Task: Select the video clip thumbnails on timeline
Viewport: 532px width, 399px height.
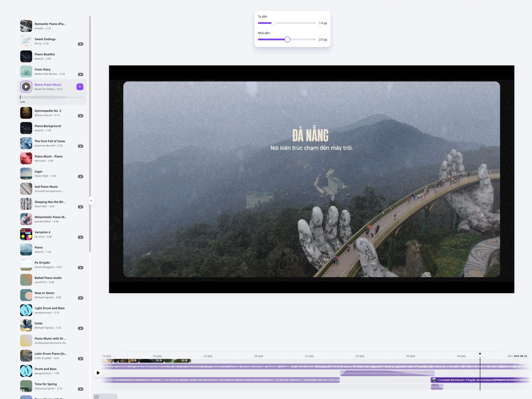Action: click(146, 361)
